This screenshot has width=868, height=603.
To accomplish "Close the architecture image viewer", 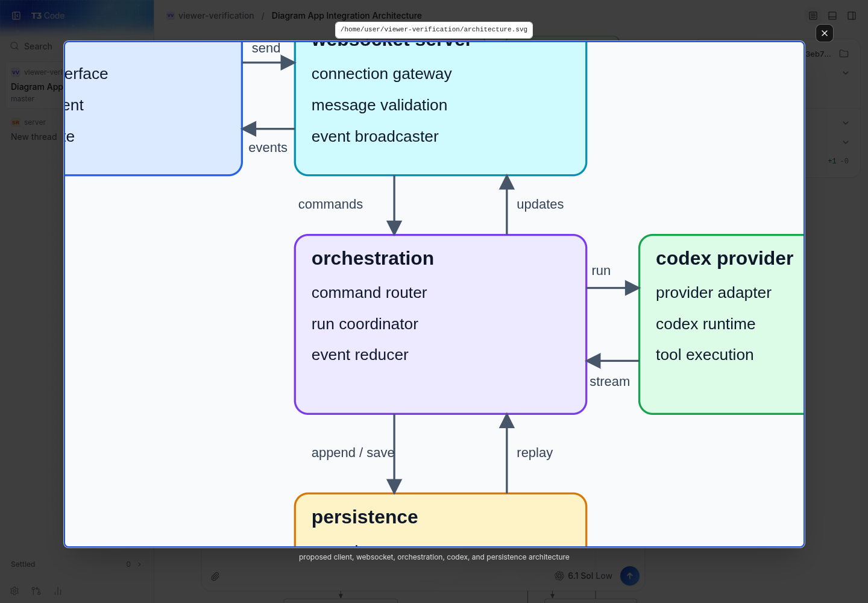I will coord(825,33).
